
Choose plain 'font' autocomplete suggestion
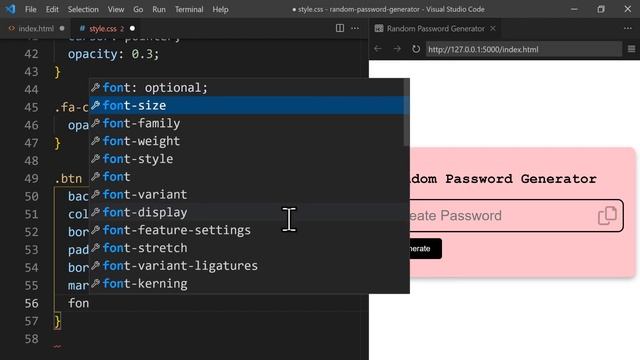click(247, 177)
